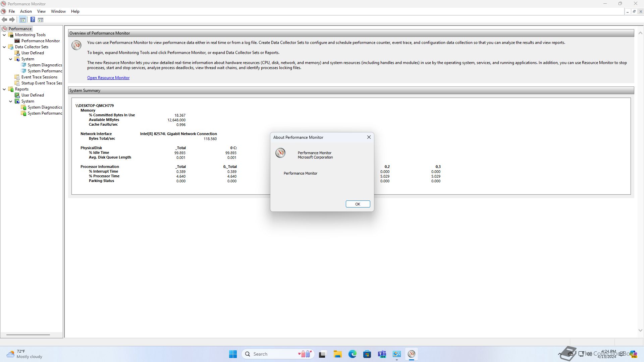Collapse System under Reports
The image size is (644, 362).
pyautogui.click(x=11, y=101)
